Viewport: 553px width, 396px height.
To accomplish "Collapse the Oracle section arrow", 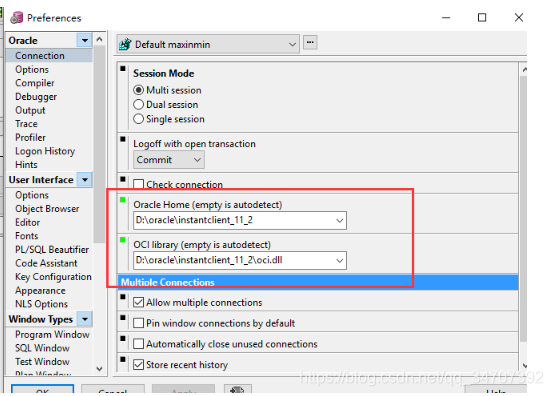I will point(85,40).
